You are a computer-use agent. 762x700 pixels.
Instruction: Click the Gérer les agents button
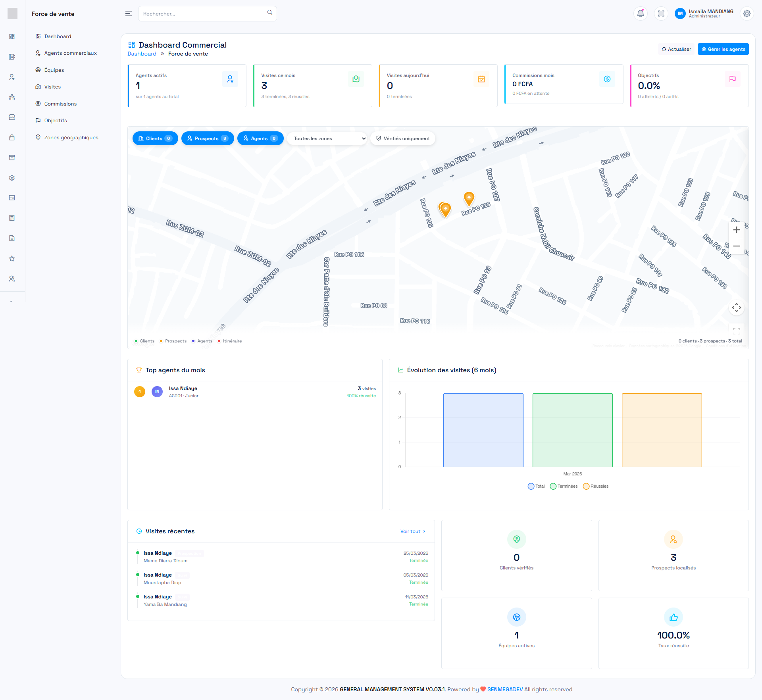click(x=723, y=49)
